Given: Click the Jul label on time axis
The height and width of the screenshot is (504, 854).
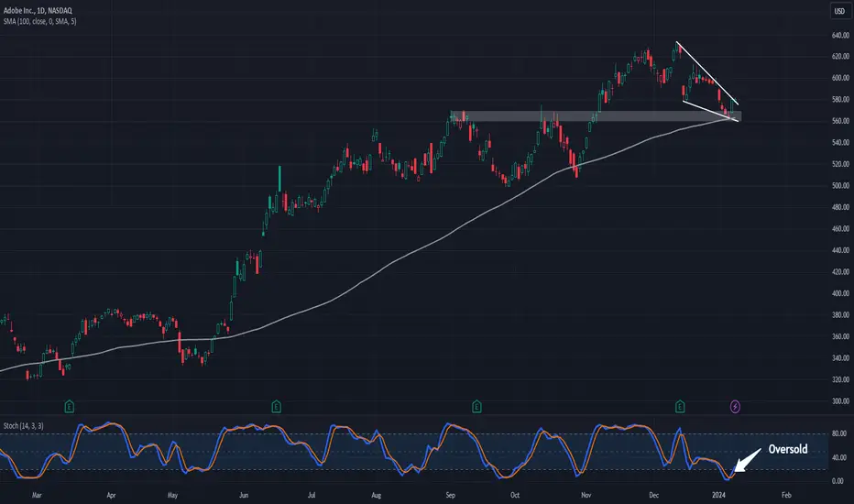Looking at the screenshot, I should pyautogui.click(x=311, y=495).
